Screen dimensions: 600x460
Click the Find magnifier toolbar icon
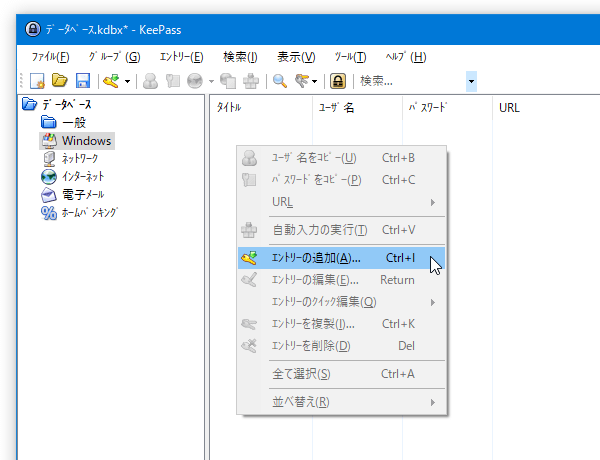pyautogui.click(x=280, y=81)
